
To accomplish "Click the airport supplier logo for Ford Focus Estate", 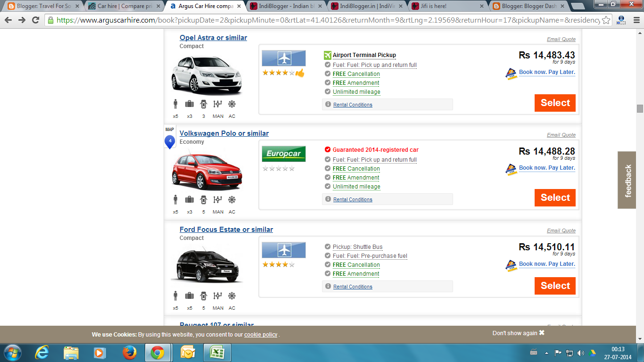I will (x=284, y=250).
